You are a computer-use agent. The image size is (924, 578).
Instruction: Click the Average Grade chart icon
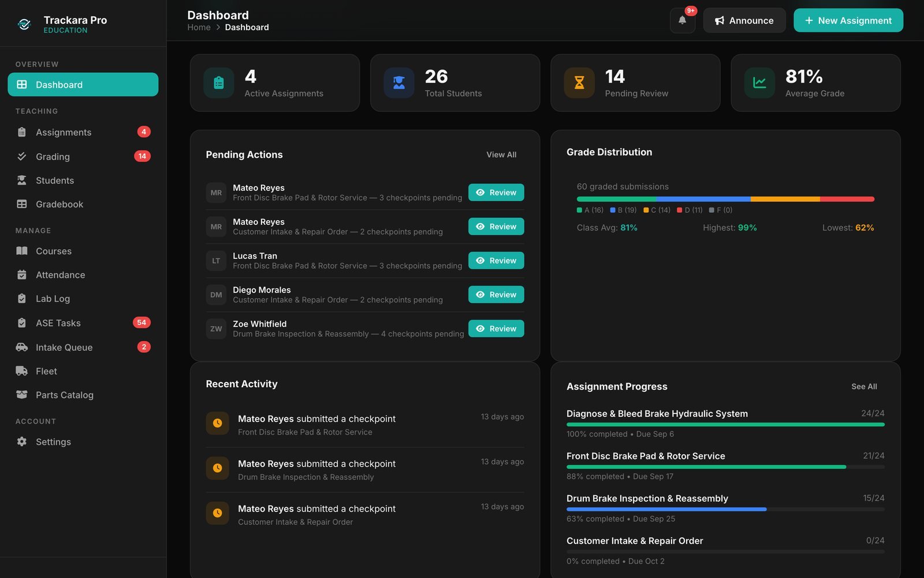coord(759,83)
